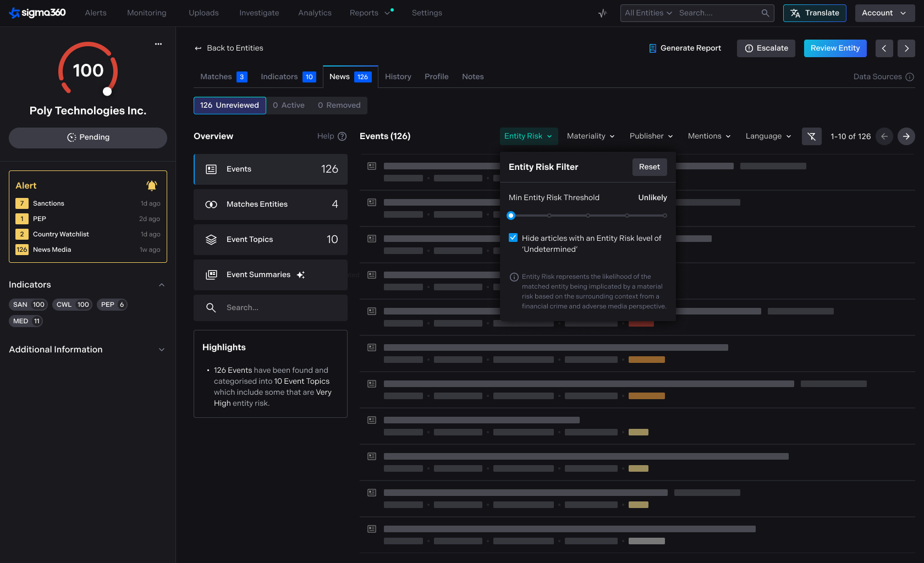Click the Event Summaries newspaper icon
The image size is (924, 563).
pyautogui.click(x=211, y=275)
